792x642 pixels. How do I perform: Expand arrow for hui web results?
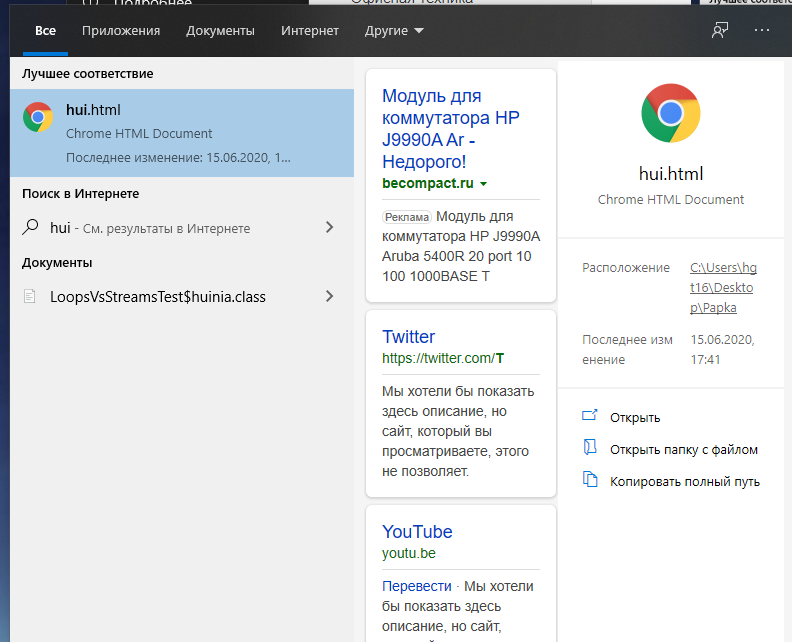click(x=329, y=227)
